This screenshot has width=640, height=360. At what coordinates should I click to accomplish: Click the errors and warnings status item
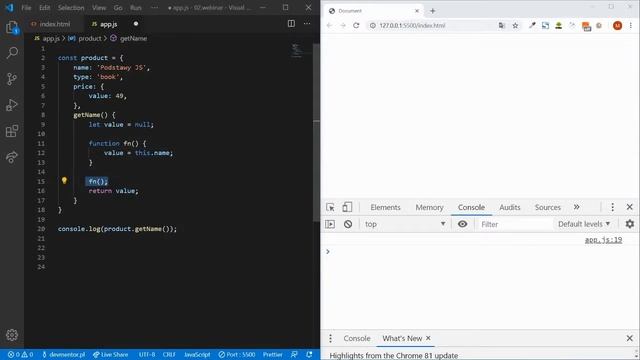pyautogui.click(x=20, y=355)
